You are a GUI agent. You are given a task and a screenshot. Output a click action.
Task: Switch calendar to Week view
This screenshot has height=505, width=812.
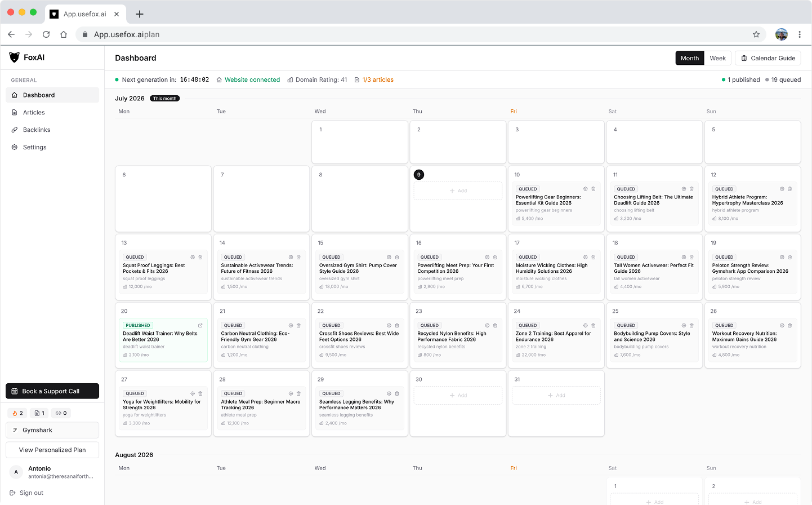pyautogui.click(x=717, y=58)
